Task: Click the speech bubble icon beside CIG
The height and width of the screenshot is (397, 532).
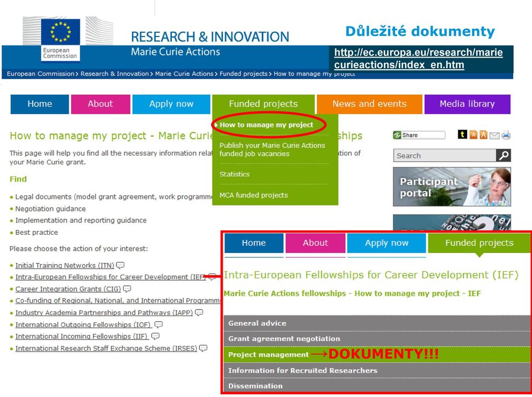Action: (x=127, y=289)
